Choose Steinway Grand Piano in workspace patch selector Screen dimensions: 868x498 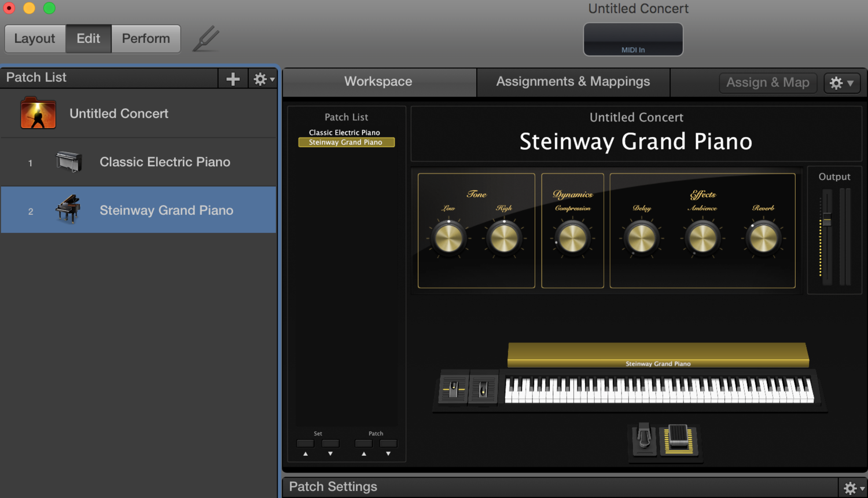pos(346,142)
